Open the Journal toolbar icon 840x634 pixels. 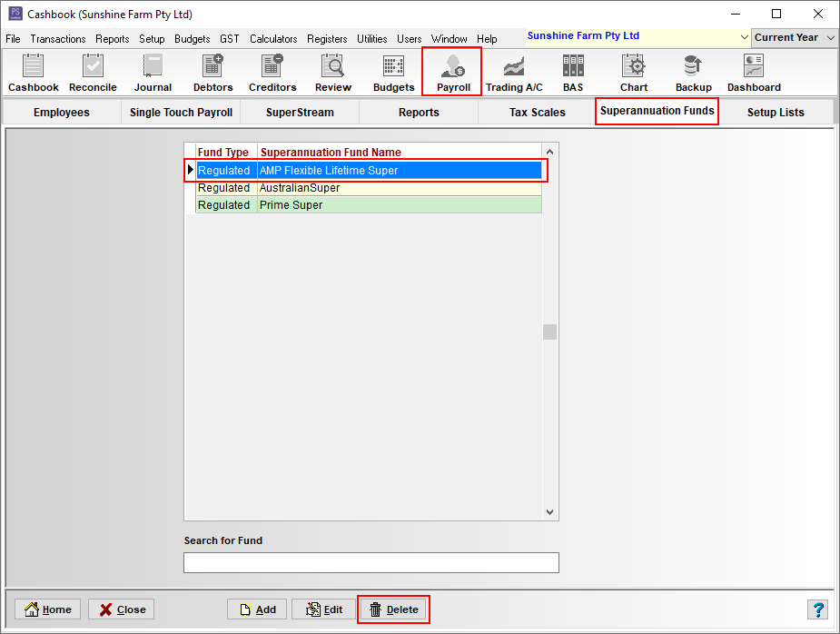coord(153,73)
